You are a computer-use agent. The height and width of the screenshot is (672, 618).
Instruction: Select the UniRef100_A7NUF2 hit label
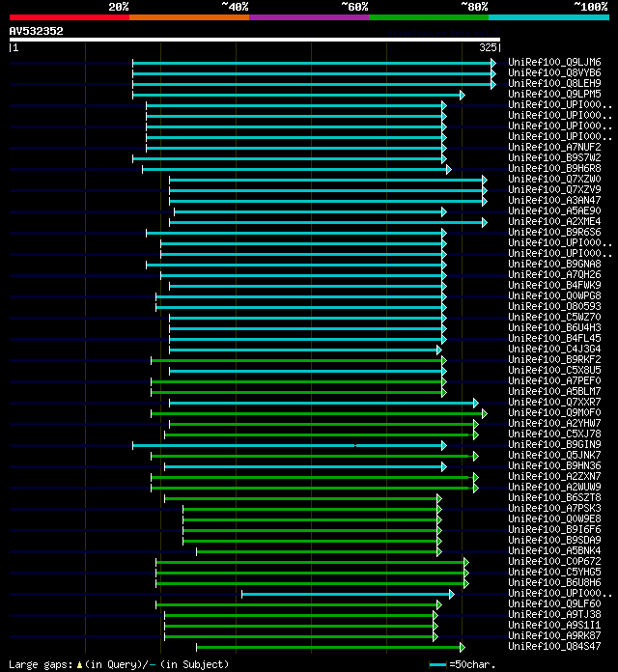click(554, 147)
